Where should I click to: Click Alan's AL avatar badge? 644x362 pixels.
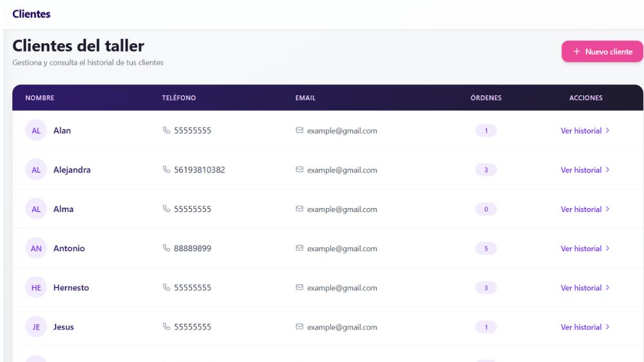(36, 131)
